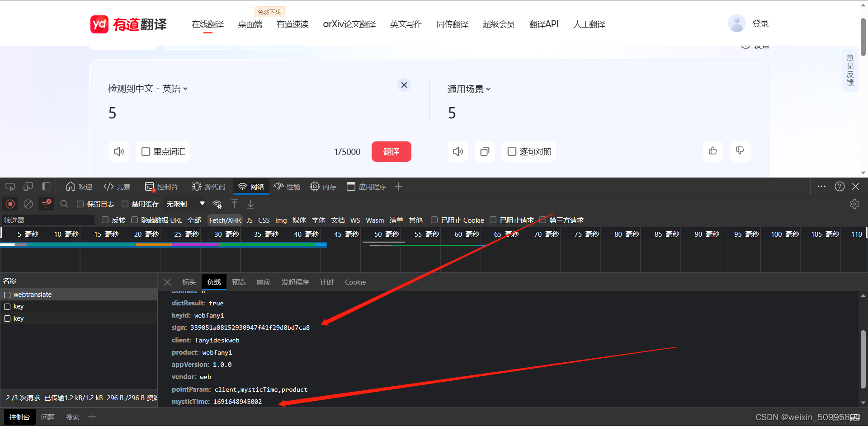This screenshot has width=868, height=426.
Task: Open network conditions wifi icon
Action: [x=217, y=204]
